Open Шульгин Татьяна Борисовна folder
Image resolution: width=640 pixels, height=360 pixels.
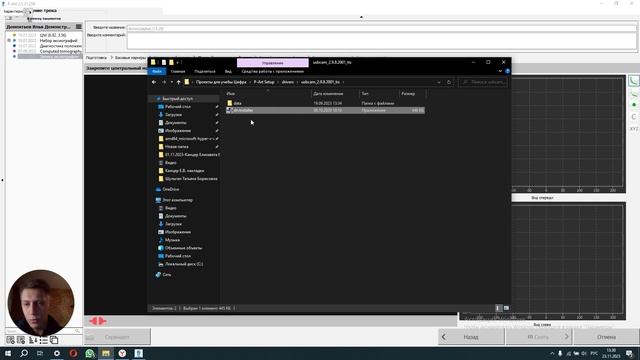(191, 179)
